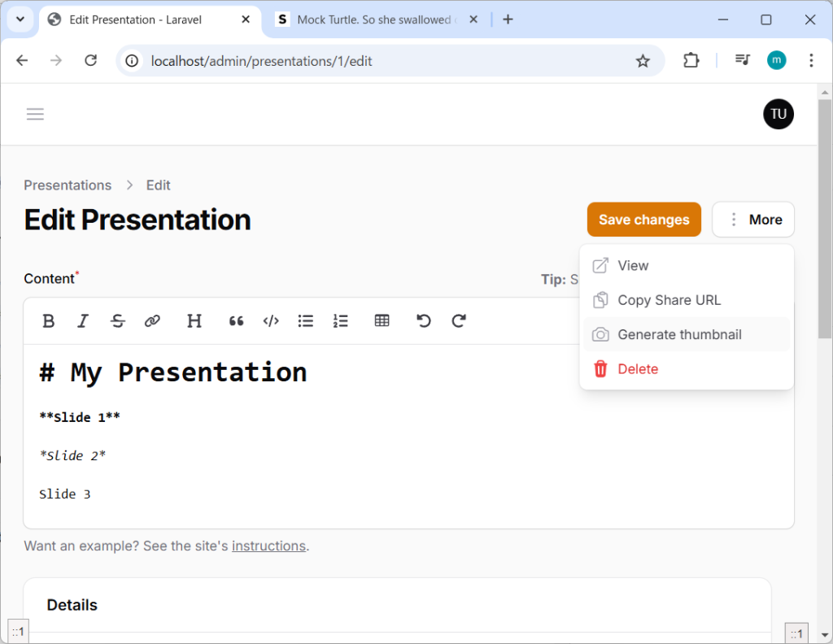Click the heading icon in toolbar

coord(194,321)
